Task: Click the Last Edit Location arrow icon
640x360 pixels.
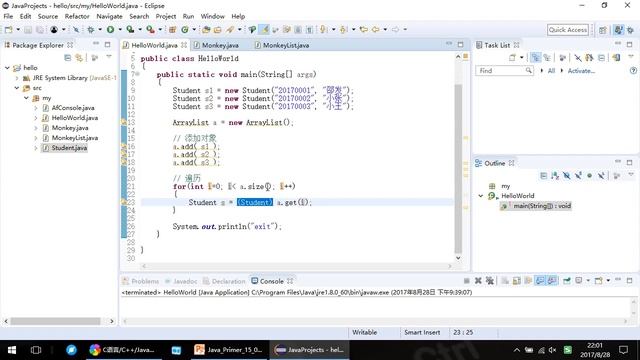Action: (x=363, y=29)
